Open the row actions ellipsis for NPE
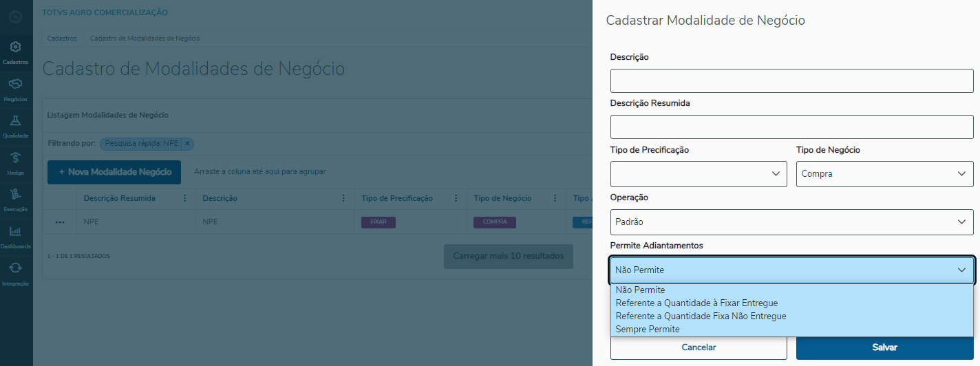Image resolution: width=980 pixels, height=366 pixels. click(60, 222)
